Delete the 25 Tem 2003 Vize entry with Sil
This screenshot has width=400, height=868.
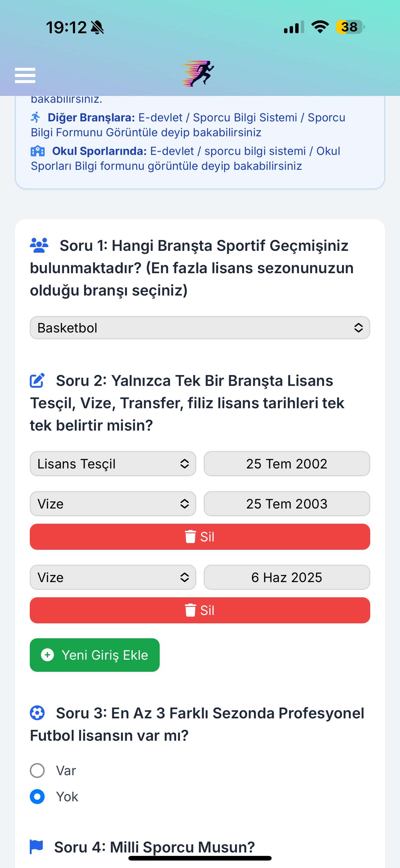click(x=200, y=537)
